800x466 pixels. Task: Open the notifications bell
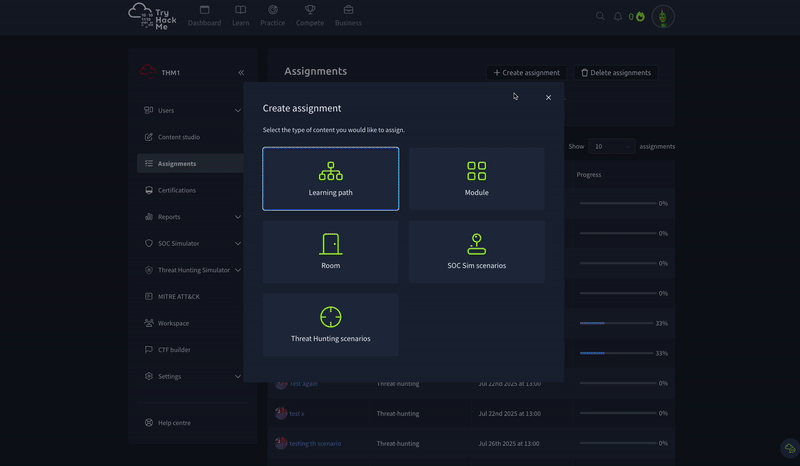click(617, 16)
